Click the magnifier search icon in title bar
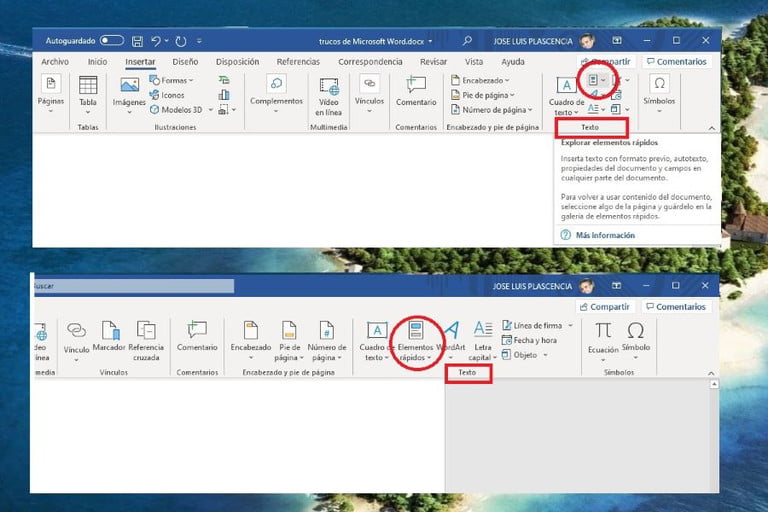This screenshot has width=768, height=512. (467, 41)
